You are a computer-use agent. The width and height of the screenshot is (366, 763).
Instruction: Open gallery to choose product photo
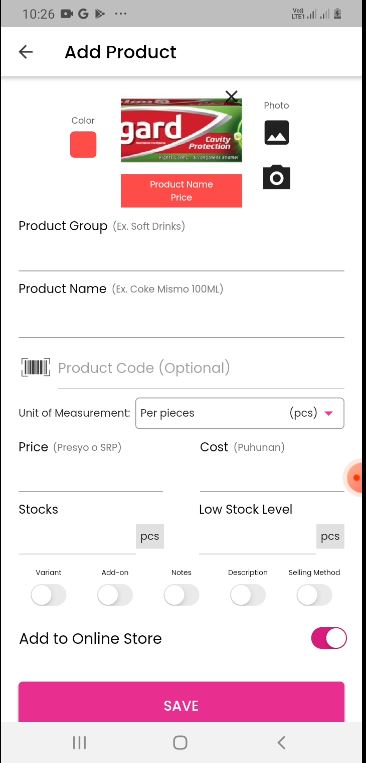tap(276, 133)
